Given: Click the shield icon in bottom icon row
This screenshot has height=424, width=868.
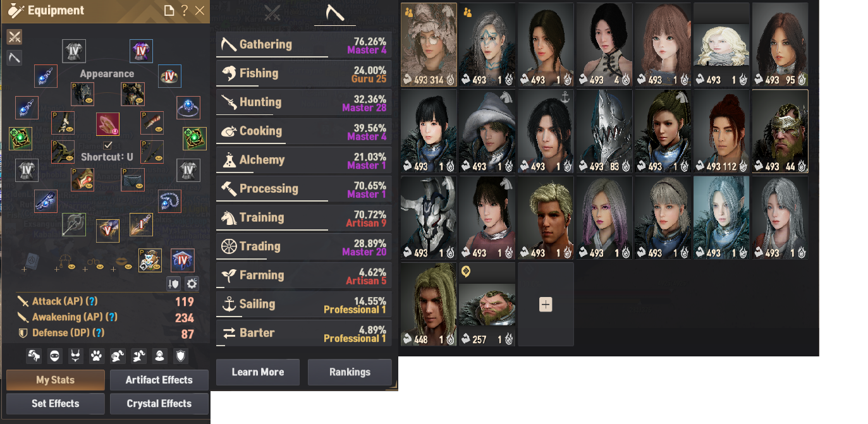Looking at the screenshot, I should point(181,356).
